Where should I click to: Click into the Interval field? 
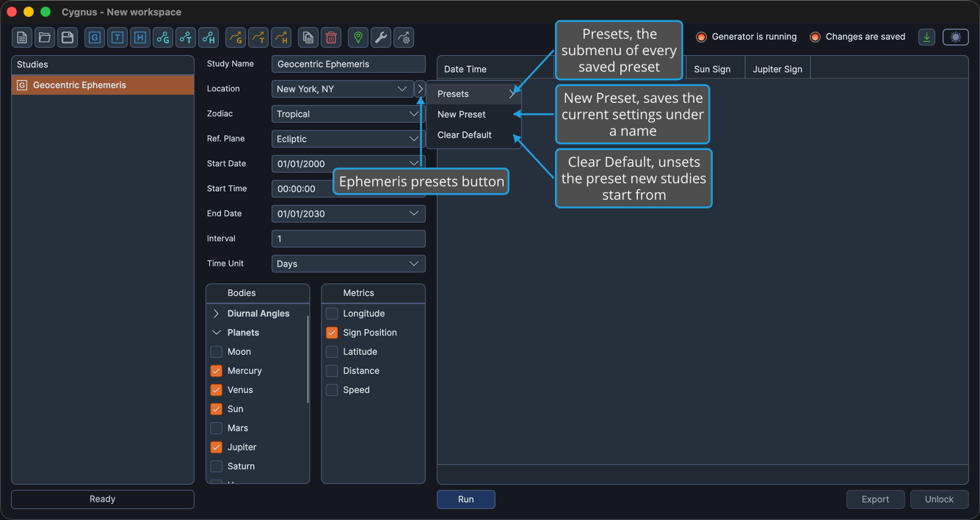[x=349, y=239]
